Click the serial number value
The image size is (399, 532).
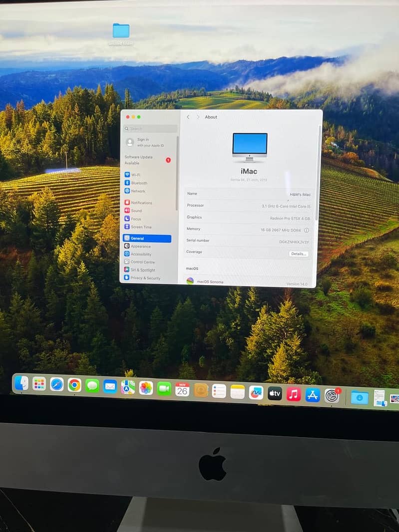tap(294, 242)
